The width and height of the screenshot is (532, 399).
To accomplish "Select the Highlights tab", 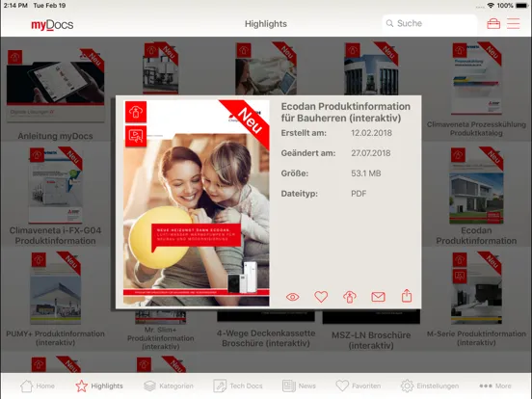I will click(99, 386).
